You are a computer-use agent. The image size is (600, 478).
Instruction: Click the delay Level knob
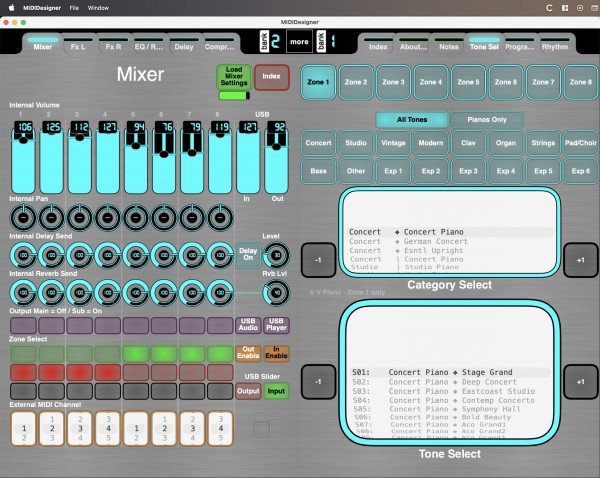(276, 255)
